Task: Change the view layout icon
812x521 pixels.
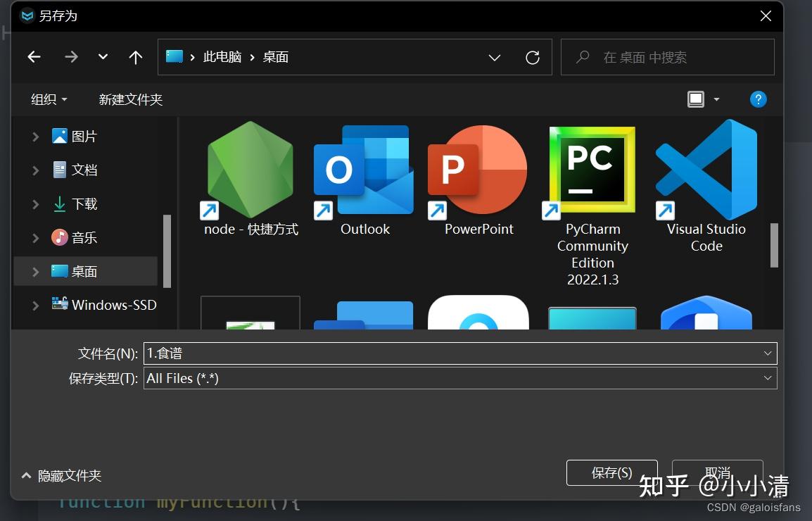Action: [x=695, y=99]
